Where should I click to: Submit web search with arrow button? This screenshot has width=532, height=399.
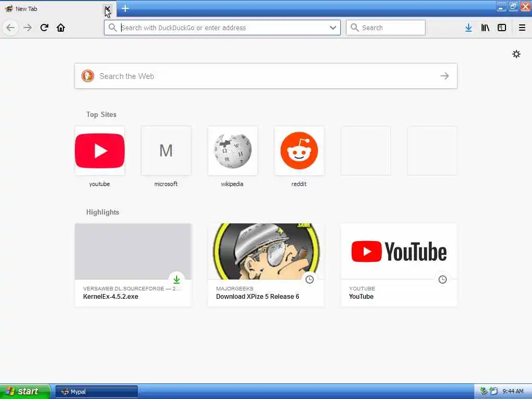point(445,76)
